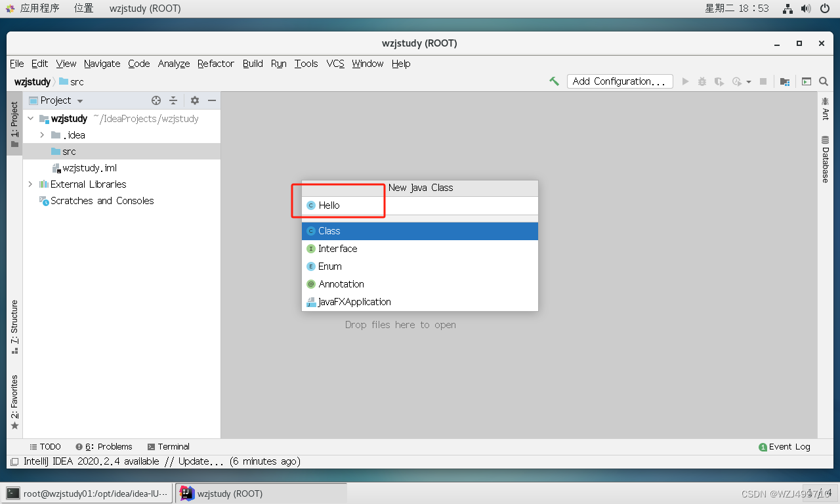
Task: Expand the .idea folder
Action: point(42,135)
